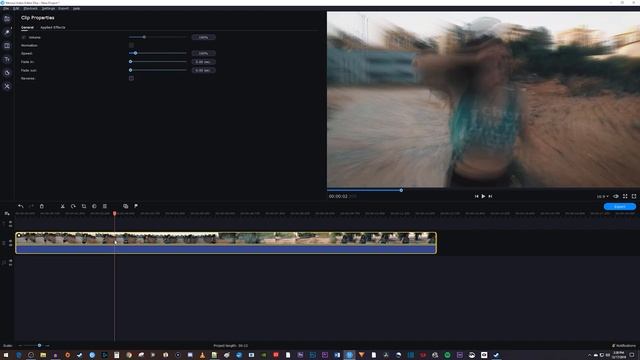Click the Speed percentage value field

point(203,53)
